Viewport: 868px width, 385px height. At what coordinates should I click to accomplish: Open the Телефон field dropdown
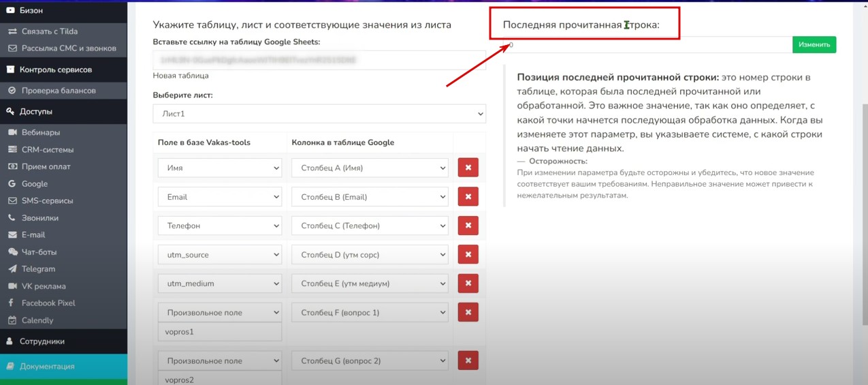point(219,226)
